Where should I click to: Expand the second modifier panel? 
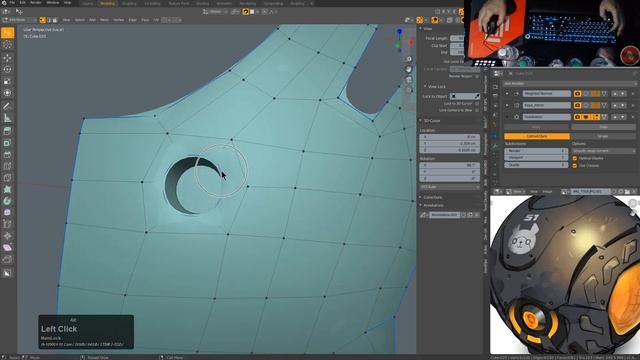pos(507,105)
